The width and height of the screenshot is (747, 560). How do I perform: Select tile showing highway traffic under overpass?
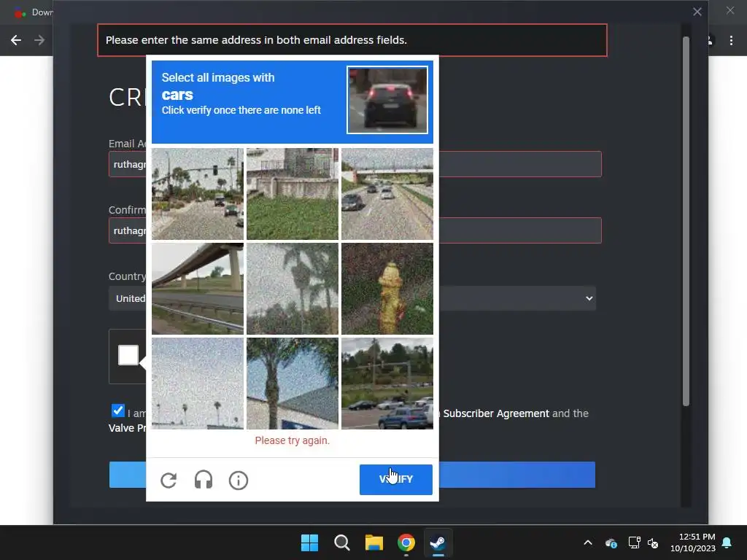[x=387, y=194]
